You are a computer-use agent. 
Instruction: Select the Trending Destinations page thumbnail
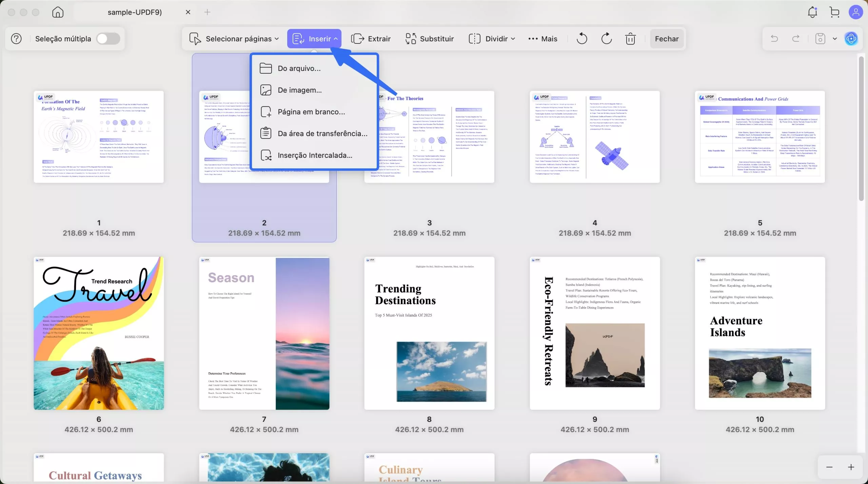[x=429, y=333]
